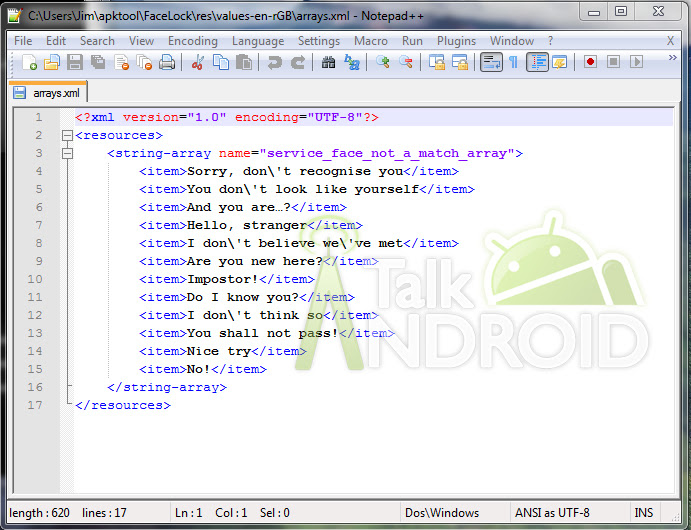Click line number 10 in margin
The width and height of the screenshot is (691, 530).
[35, 279]
